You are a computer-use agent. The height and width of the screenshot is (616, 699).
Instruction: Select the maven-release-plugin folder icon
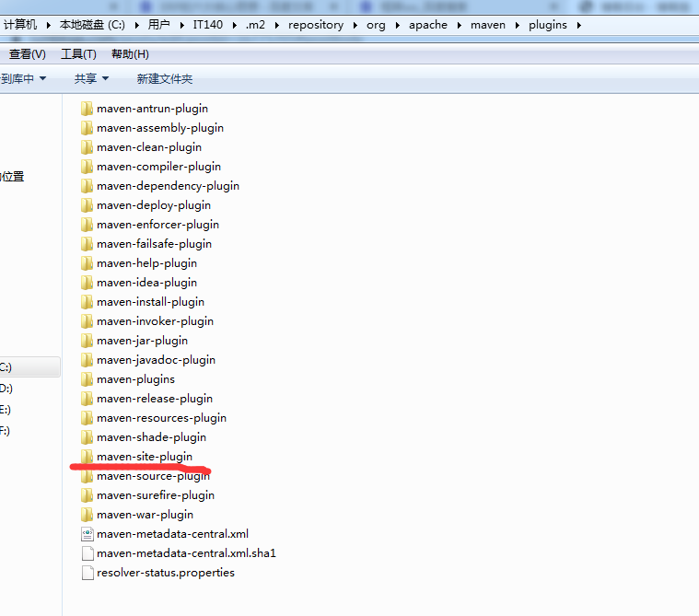87,399
